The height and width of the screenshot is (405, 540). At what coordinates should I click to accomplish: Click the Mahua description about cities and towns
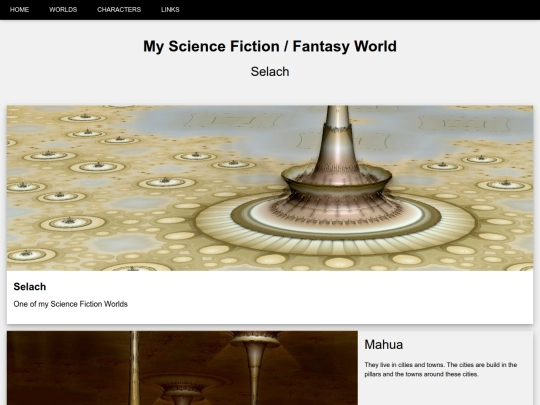[441, 370]
